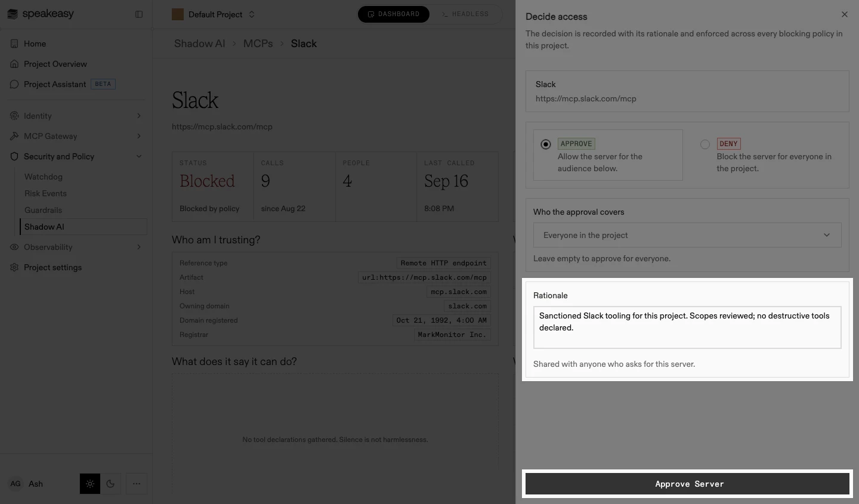
Task: Open the more options ellipsis menu
Action: tap(137, 484)
